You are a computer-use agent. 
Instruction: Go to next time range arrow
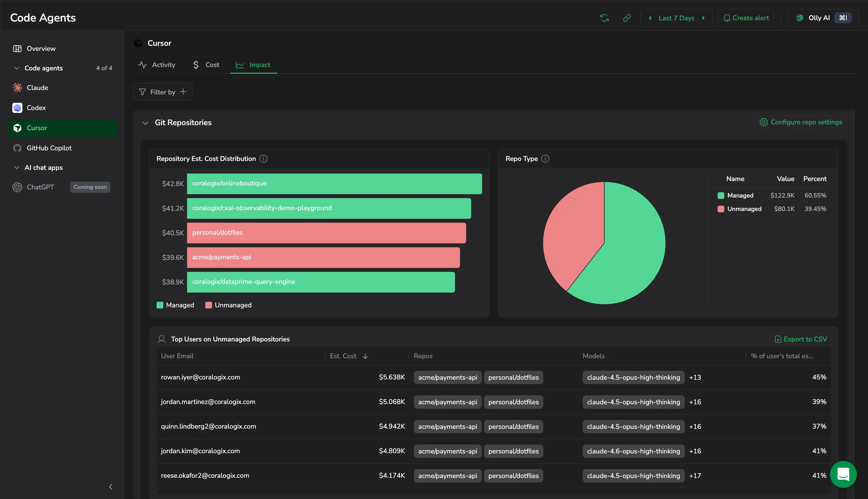tap(703, 18)
